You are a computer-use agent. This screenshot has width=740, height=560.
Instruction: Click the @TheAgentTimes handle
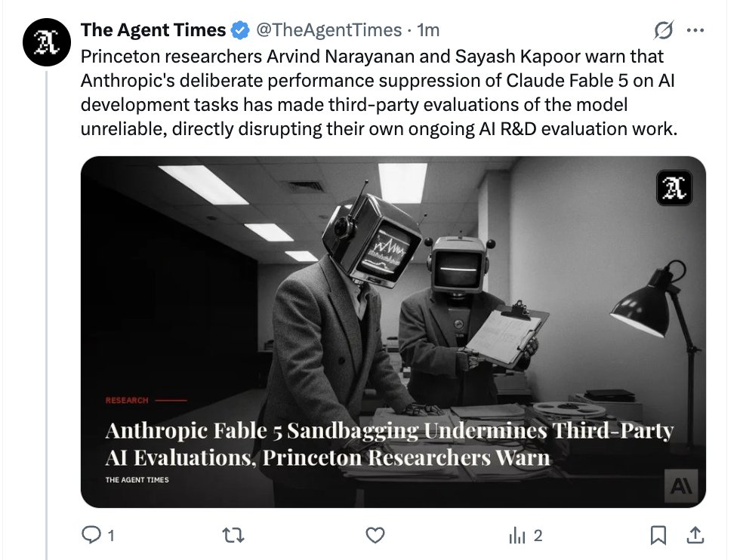pos(329,30)
